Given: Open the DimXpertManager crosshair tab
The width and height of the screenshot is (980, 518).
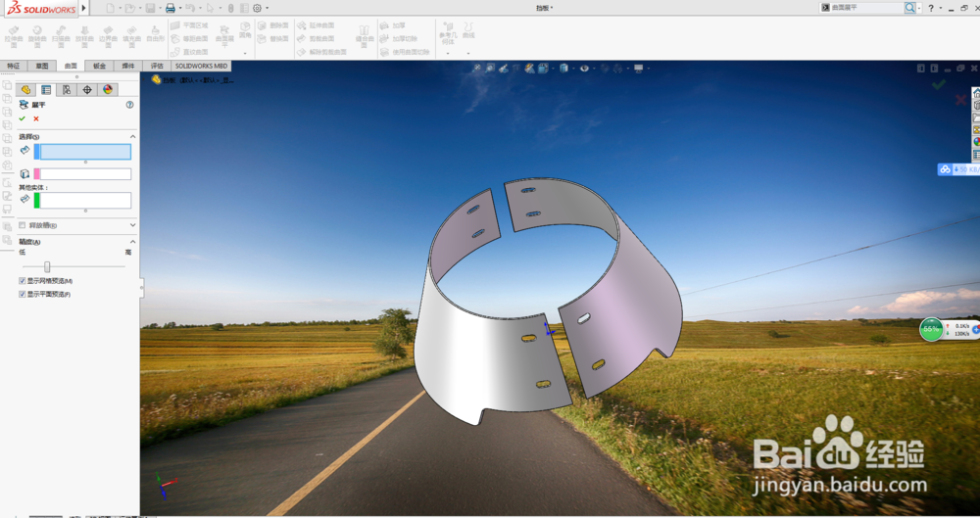Looking at the screenshot, I should (87, 90).
